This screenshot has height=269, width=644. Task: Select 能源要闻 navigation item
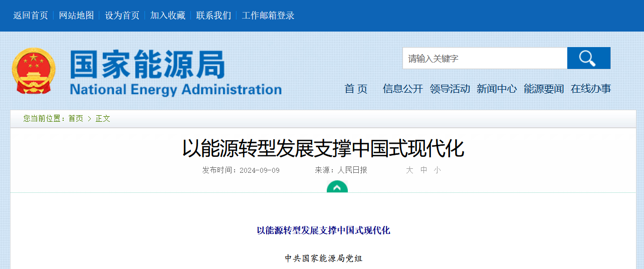click(543, 89)
